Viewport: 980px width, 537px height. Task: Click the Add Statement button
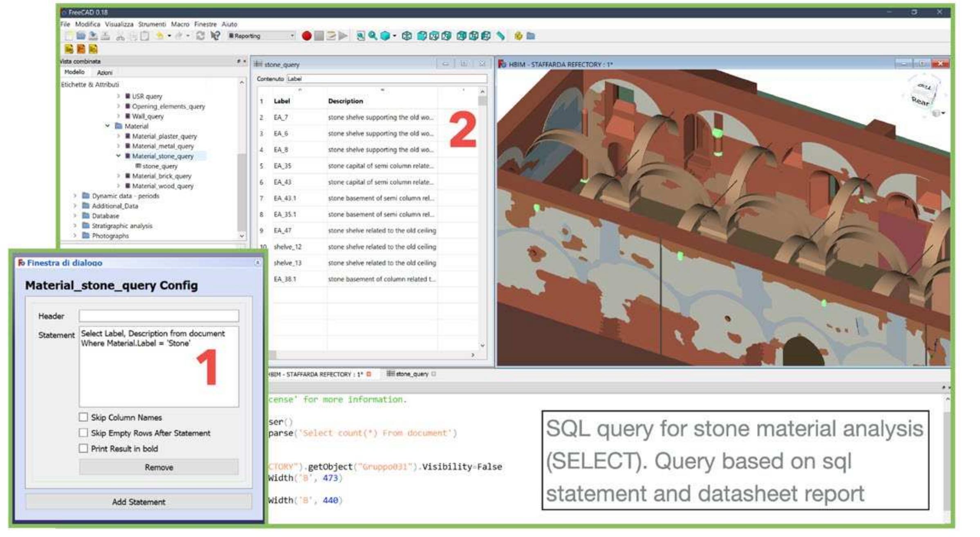coord(139,502)
